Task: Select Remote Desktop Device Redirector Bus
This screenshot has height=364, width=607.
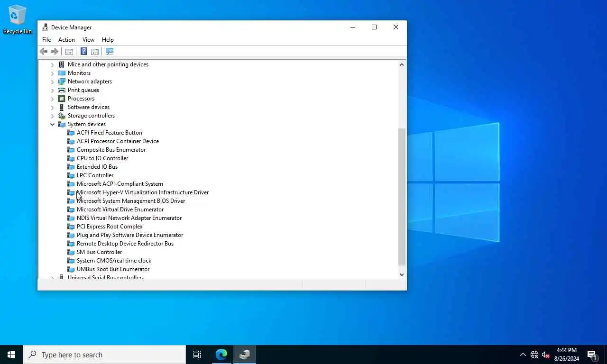Action: tap(125, 244)
